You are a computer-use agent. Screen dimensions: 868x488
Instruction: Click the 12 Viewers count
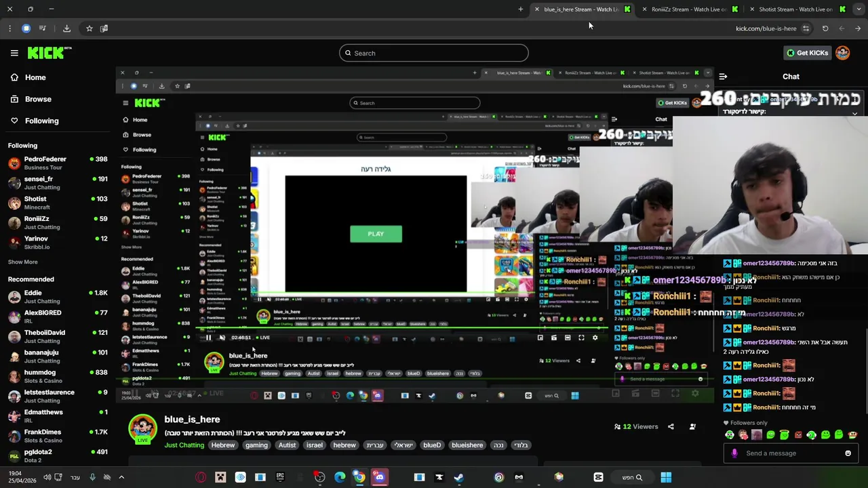[636, 426]
